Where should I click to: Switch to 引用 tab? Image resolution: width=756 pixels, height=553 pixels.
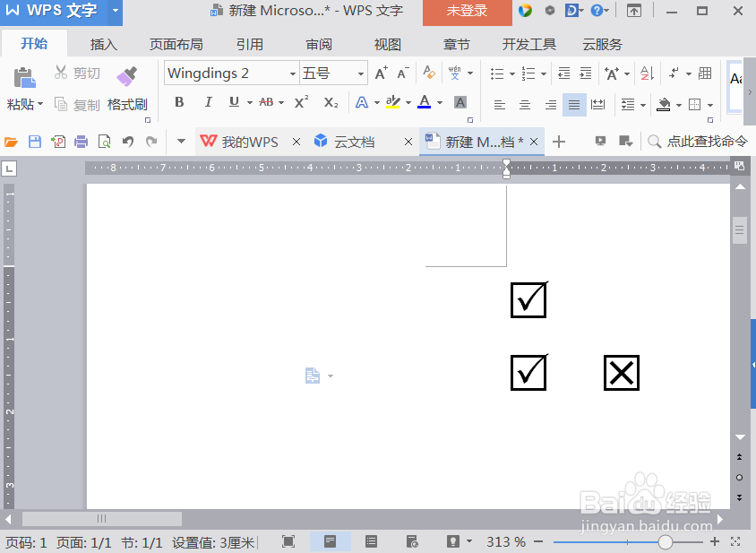click(250, 45)
